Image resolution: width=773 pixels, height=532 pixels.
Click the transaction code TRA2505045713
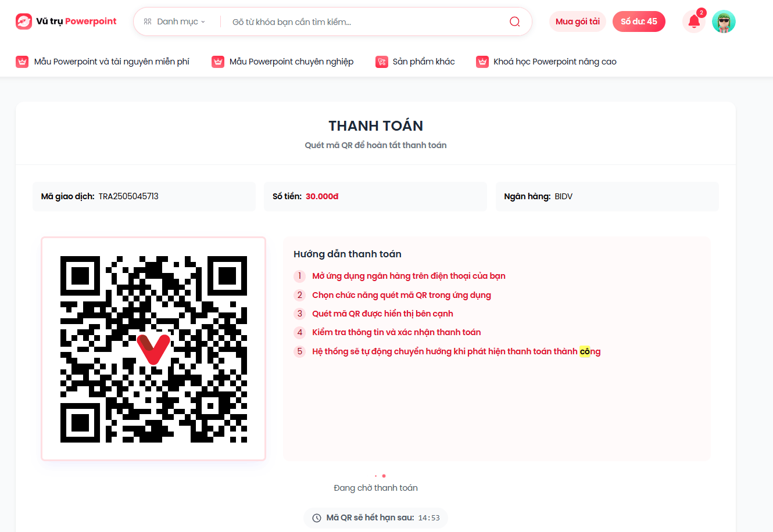[x=128, y=196]
